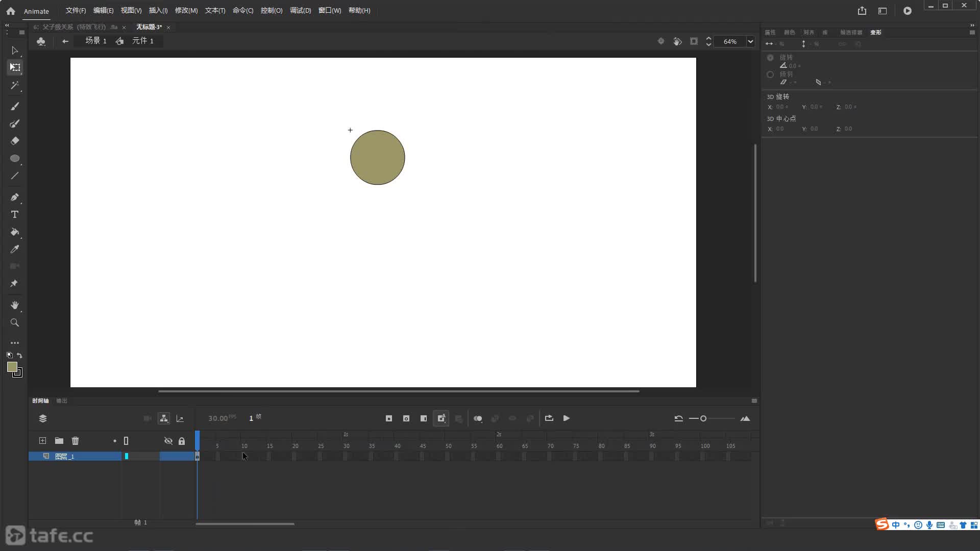This screenshot has height=551, width=980.
Task: Select the Skew radio button
Action: point(770,74)
